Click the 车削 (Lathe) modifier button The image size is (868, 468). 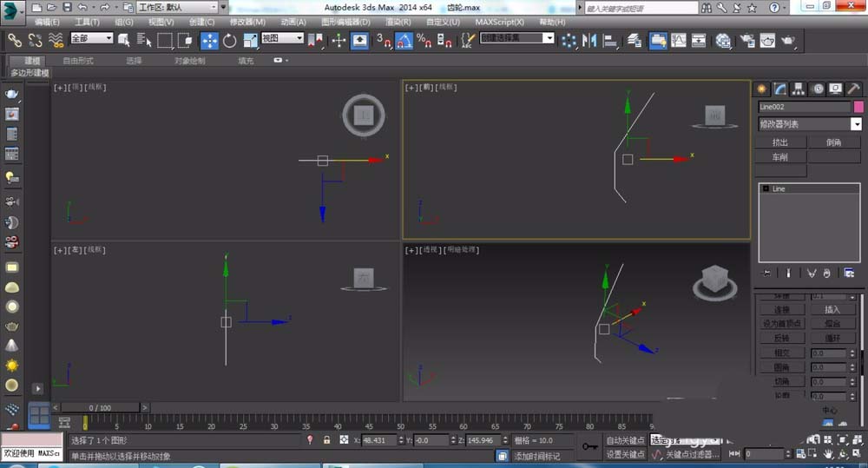coord(781,157)
